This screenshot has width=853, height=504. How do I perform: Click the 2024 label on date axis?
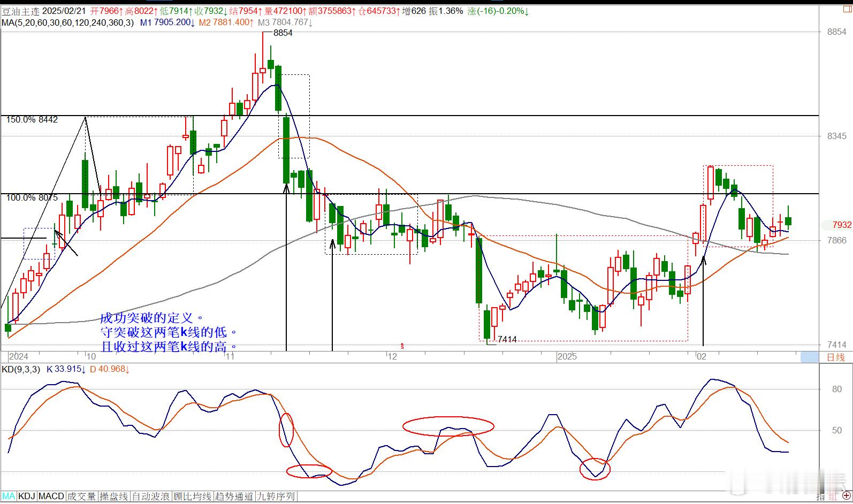(19, 356)
